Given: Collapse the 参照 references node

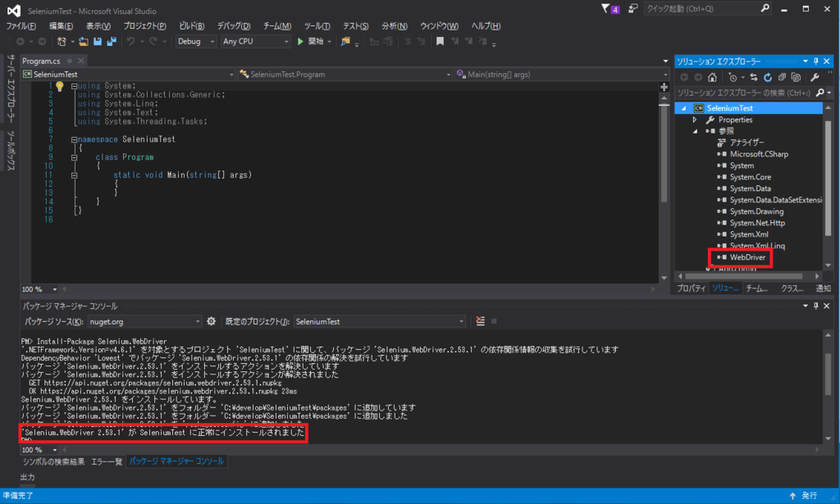Looking at the screenshot, I should pos(695,131).
